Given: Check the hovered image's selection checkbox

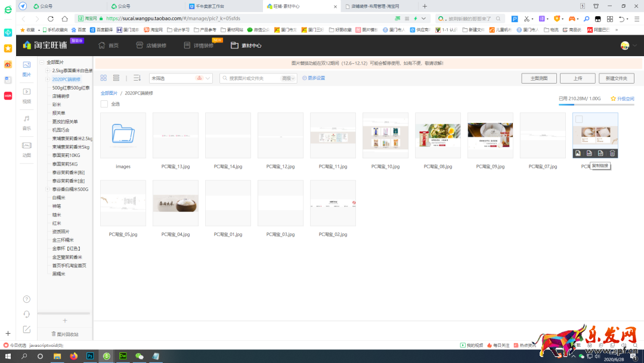Looking at the screenshot, I should click(579, 119).
